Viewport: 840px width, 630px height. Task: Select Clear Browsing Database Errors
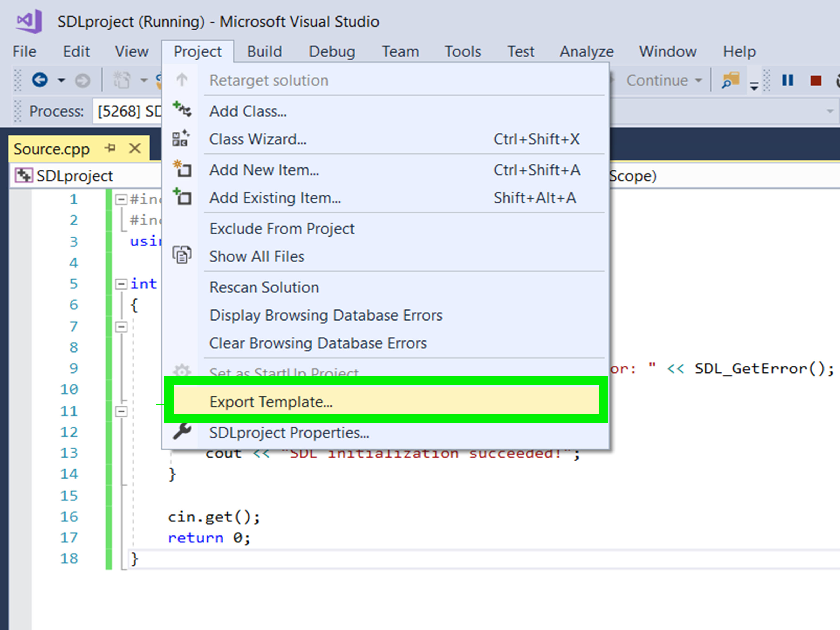coord(385,343)
